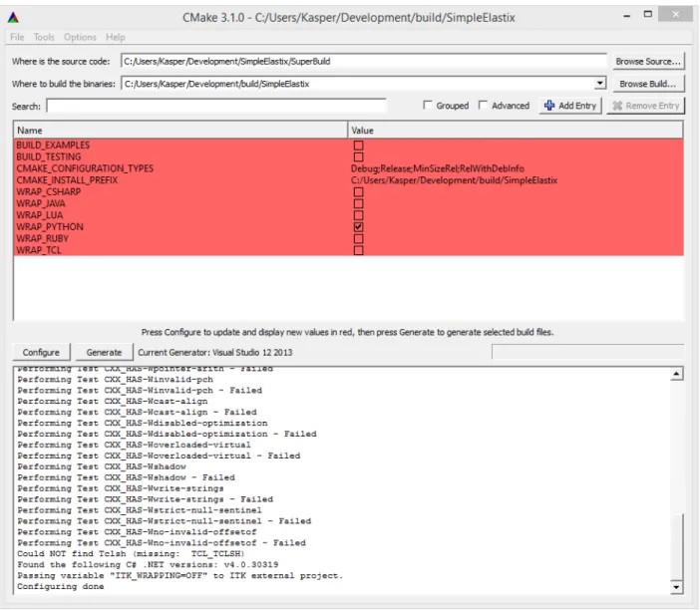Click the Configure button
Screen dimensions: 700x610
pyautogui.click(x=41, y=352)
